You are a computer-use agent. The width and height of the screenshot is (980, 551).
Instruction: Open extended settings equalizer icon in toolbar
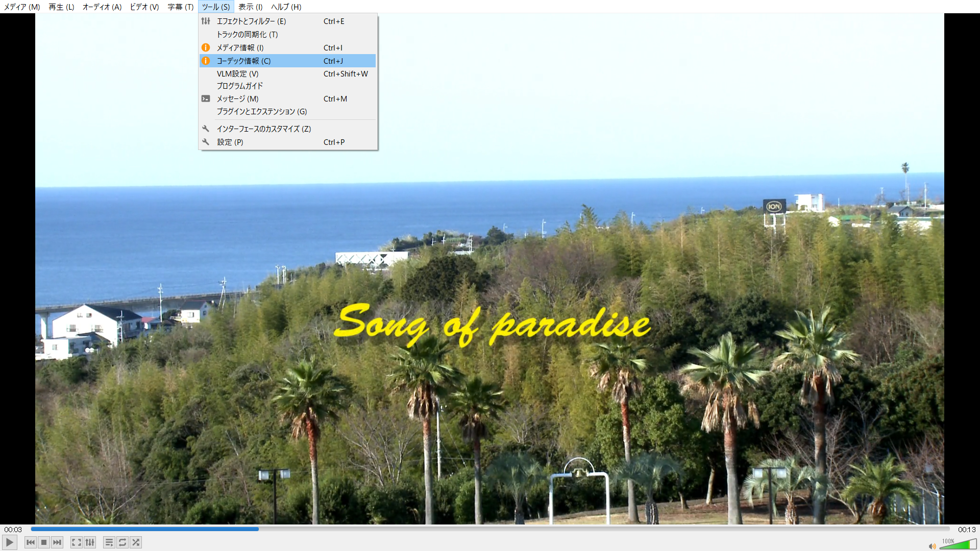[90, 542]
